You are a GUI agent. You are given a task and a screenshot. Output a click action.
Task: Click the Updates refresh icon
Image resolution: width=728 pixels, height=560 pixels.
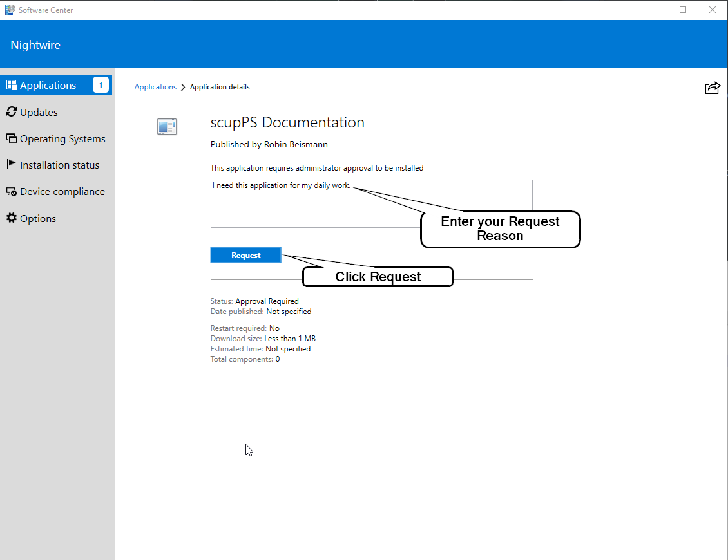pos(11,111)
